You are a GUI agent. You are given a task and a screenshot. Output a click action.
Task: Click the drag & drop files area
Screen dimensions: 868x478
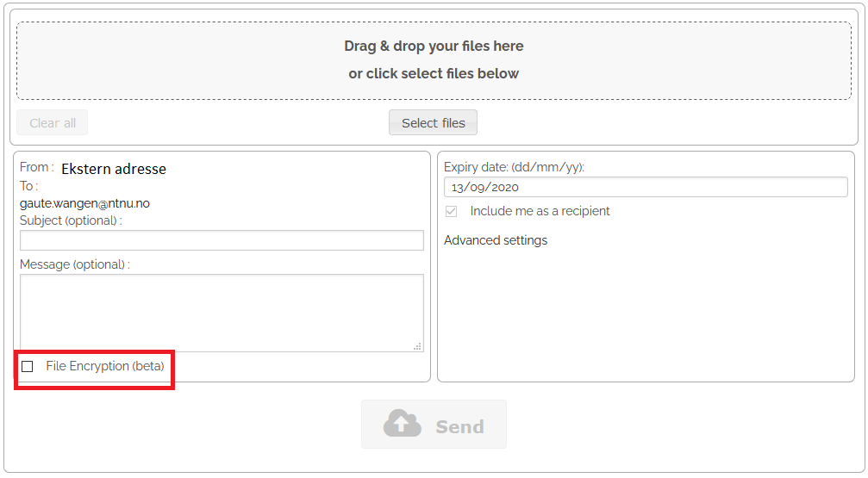point(434,61)
